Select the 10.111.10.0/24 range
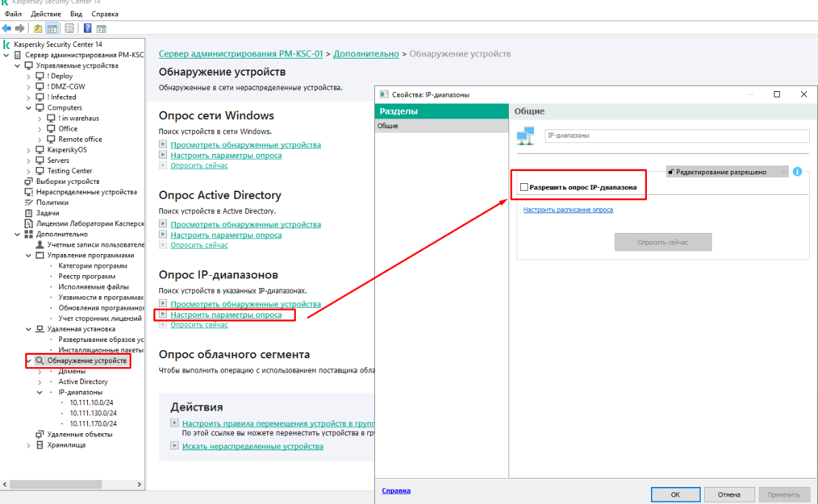Screen dimensions: 818x504 (x=91, y=403)
